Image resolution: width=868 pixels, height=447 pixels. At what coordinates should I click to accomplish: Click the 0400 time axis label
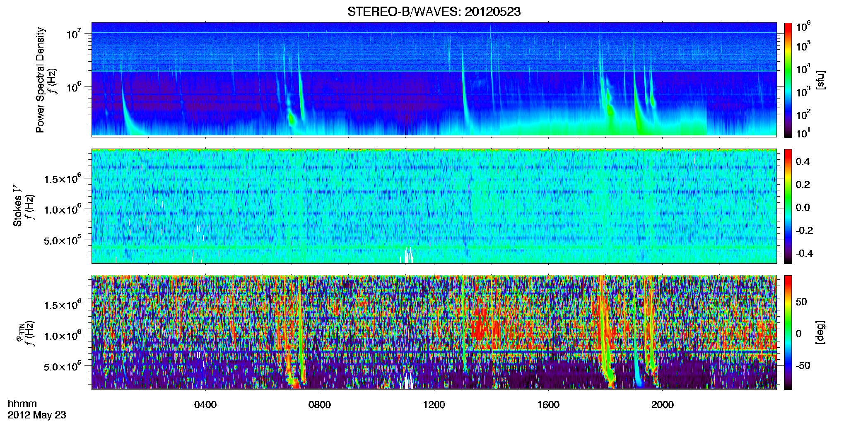(205, 404)
